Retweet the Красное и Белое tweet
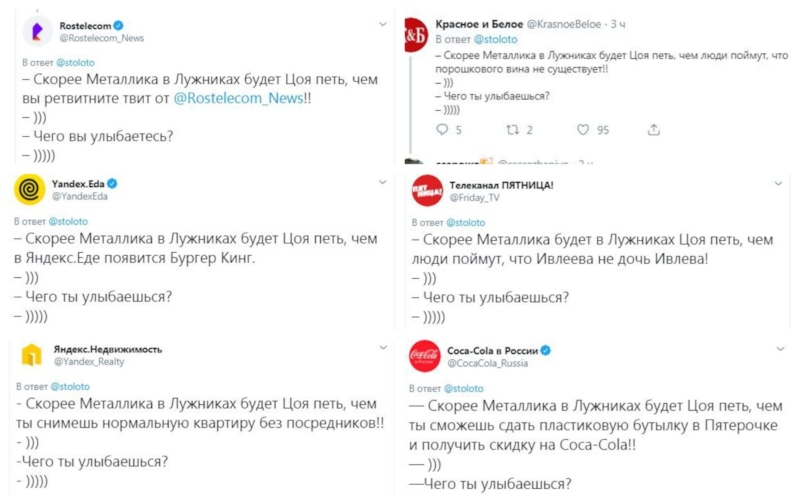Screen dimensions: 800x504 515,130
